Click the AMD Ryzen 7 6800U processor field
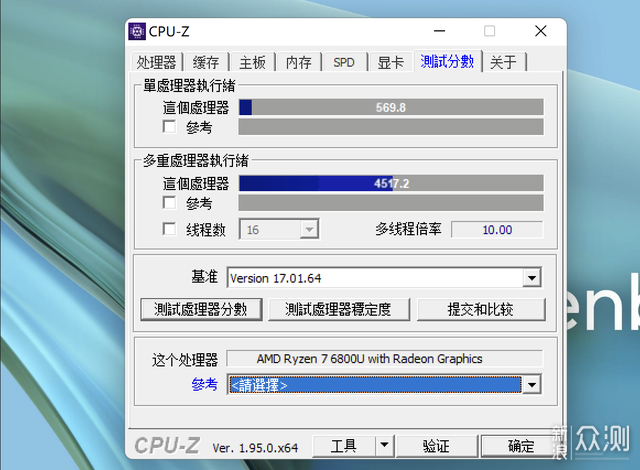Screen dimensions: 640x470 [384, 359]
